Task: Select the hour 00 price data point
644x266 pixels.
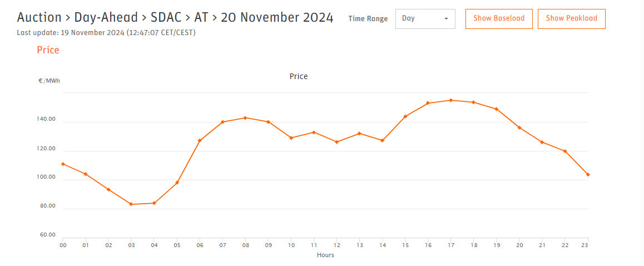Action: pos(63,164)
